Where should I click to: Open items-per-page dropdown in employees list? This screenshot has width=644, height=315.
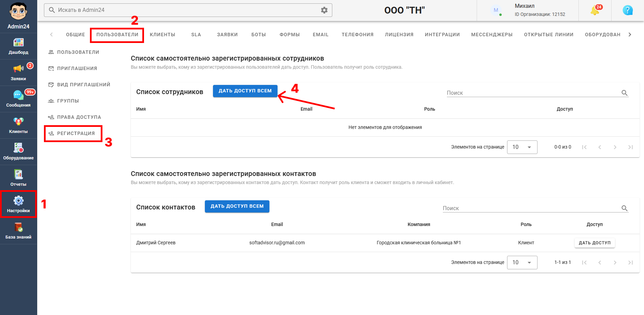(x=522, y=147)
